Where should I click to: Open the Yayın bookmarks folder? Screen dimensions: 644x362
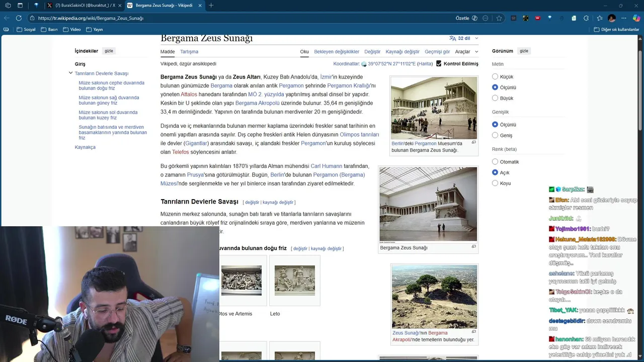(x=94, y=30)
